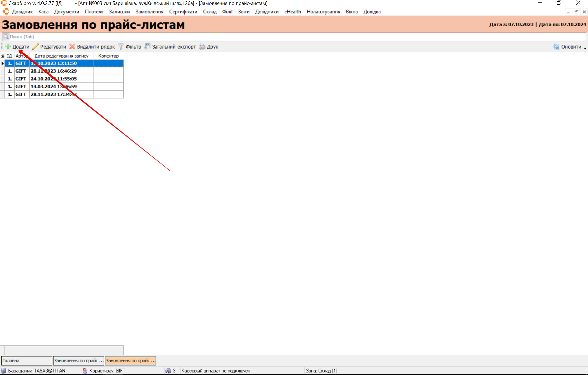Click the green plus Додати icon

[x=8, y=47]
